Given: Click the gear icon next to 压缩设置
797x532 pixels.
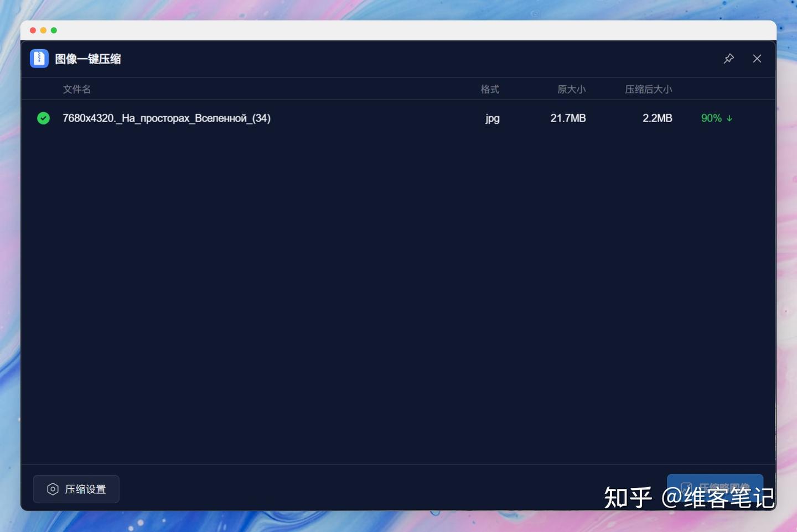Looking at the screenshot, I should click(x=53, y=489).
